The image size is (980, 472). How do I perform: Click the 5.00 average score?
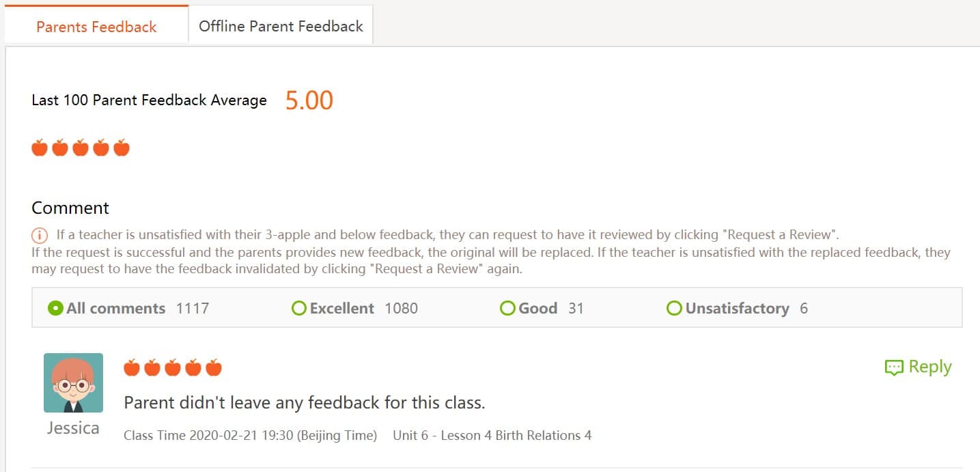coord(309,100)
